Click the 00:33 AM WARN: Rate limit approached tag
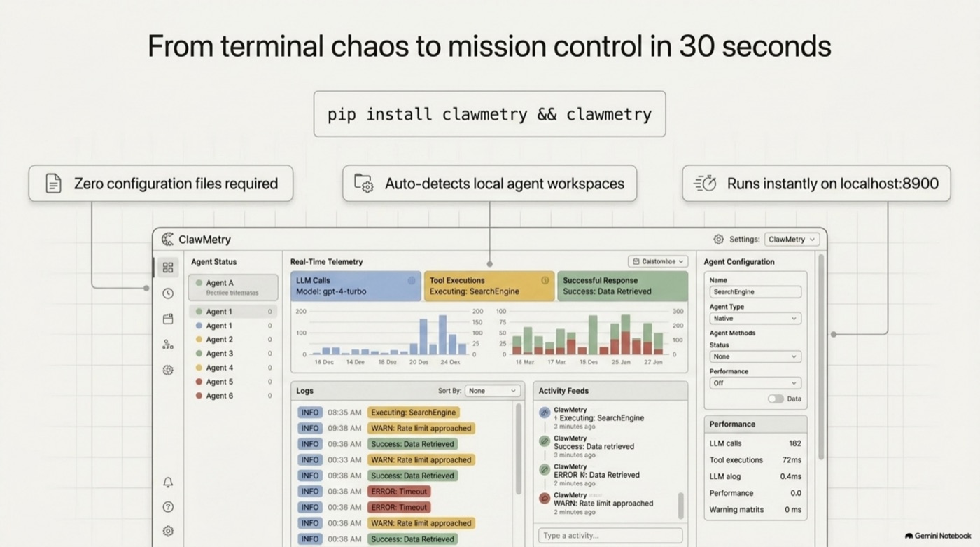The image size is (980, 547). pos(421,459)
